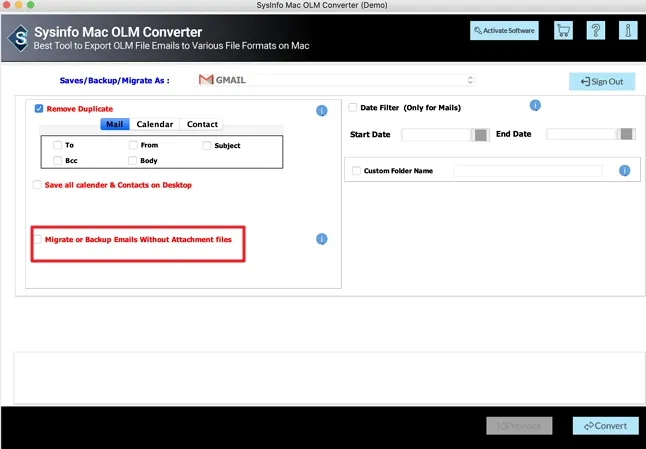646x449 pixels.
Task: Enable Migrate or Backup Emails Without Attachment
Action: [x=37, y=239]
